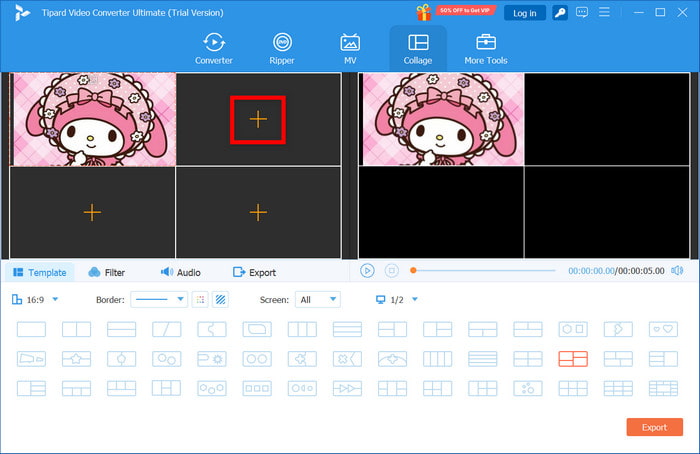Stop the preview playback
This screenshot has height=454, width=700.
point(392,271)
